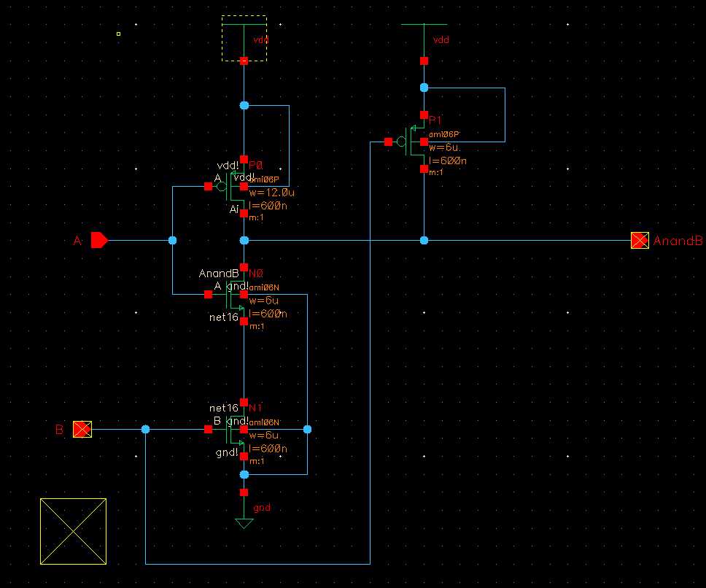The image size is (706, 588).
Task: Click the wire junction dot near input A
Action: point(172,241)
